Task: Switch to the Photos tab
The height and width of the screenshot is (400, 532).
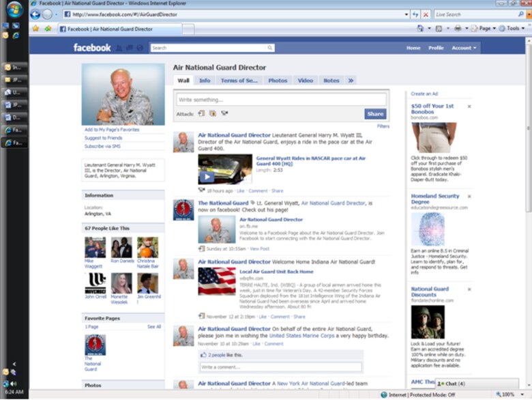Action: tap(278, 81)
